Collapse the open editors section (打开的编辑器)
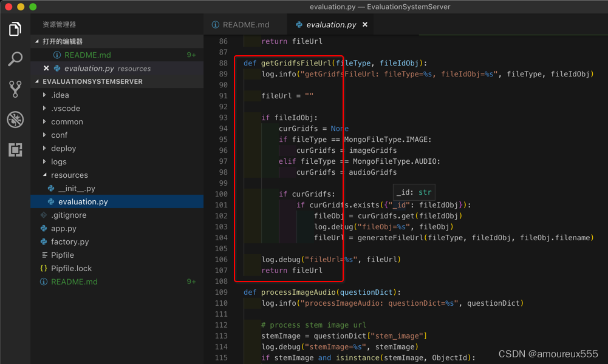 click(37, 41)
